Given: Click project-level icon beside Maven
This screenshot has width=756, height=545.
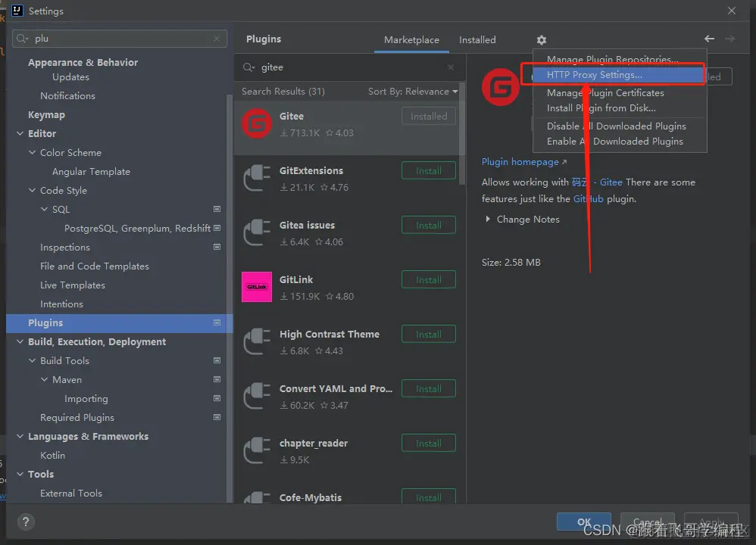Looking at the screenshot, I should [x=217, y=379].
